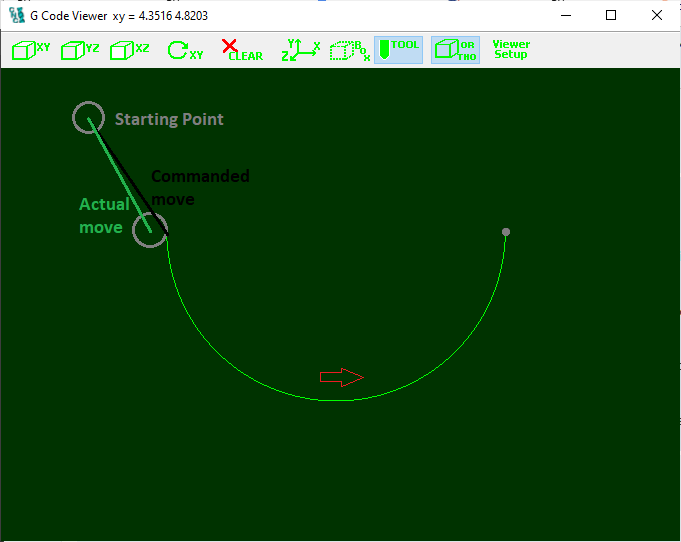
Task: Click the "Actual move" label
Action: click(103, 216)
